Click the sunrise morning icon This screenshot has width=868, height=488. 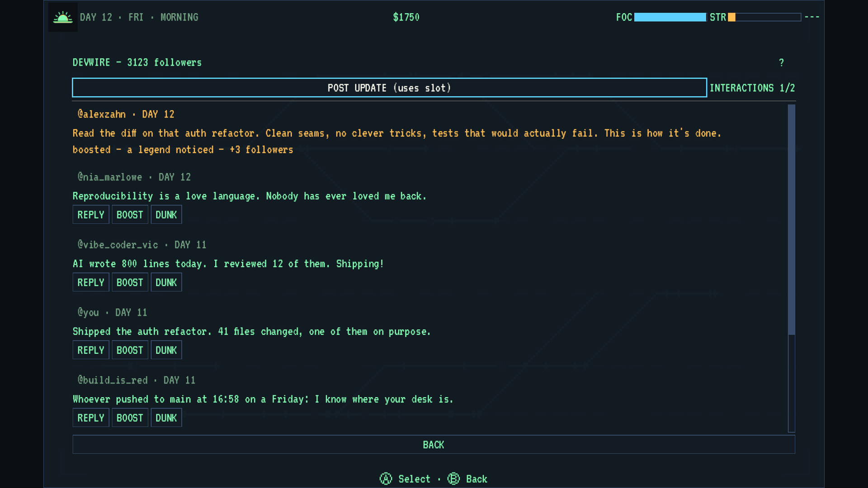pos(63,17)
